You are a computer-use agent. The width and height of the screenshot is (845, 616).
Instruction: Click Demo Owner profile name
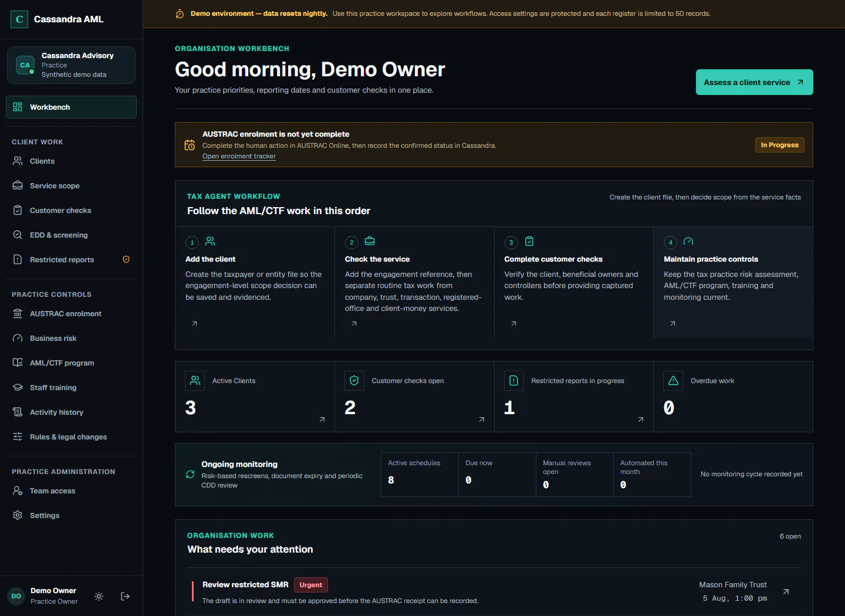53,591
